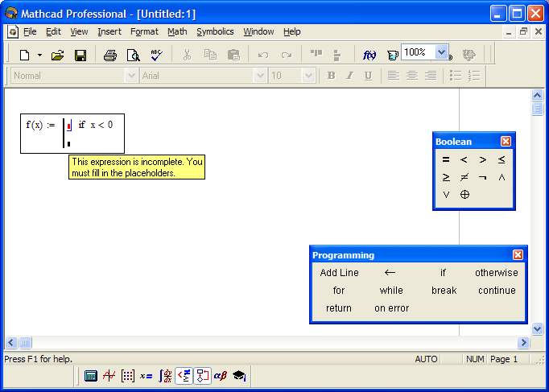Insert 'otherwise' from Programming palette
Viewport: 549px width, 392px height.
[497, 273]
